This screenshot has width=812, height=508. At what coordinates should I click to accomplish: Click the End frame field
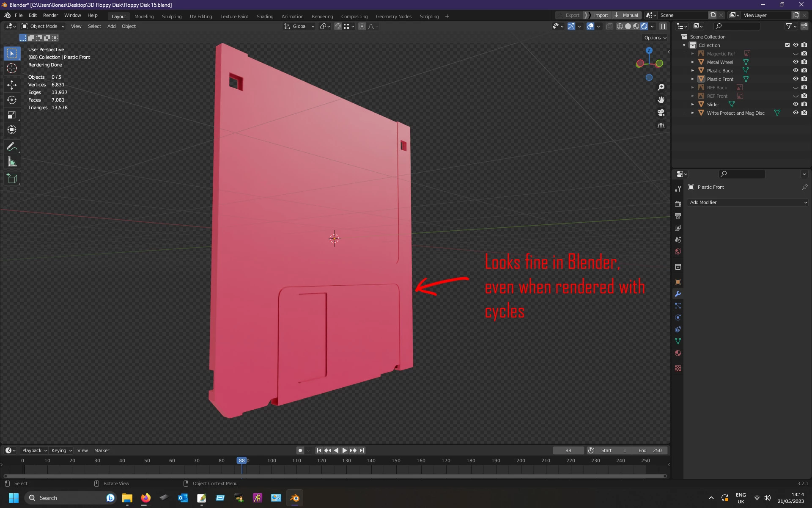tap(651, 450)
